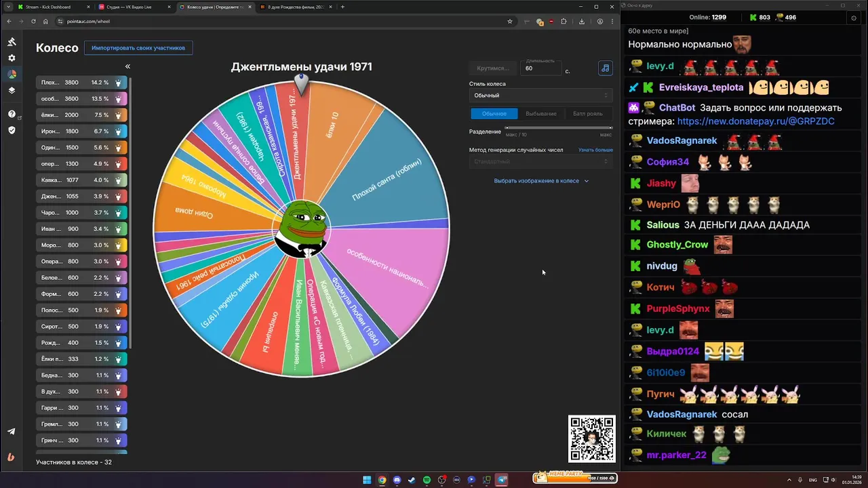Open the Telegram icon in sidebar
The width and height of the screenshot is (868, 488).
[12, 432]
